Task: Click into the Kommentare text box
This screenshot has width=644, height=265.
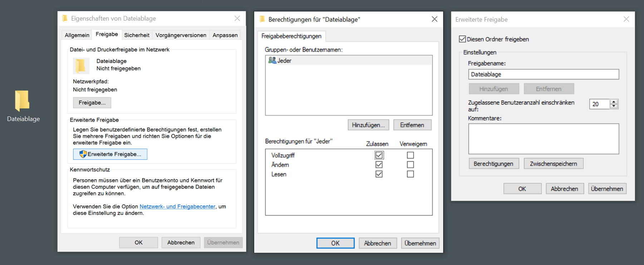Action: coord(543,139)
